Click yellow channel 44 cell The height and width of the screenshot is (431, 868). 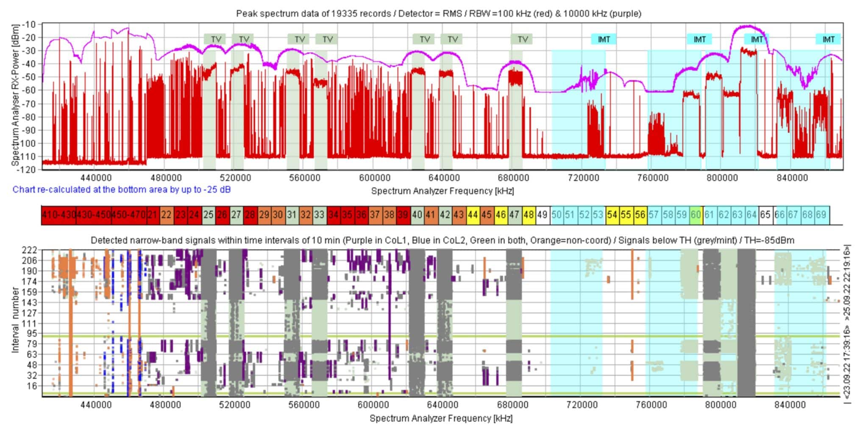coord(473,215)
